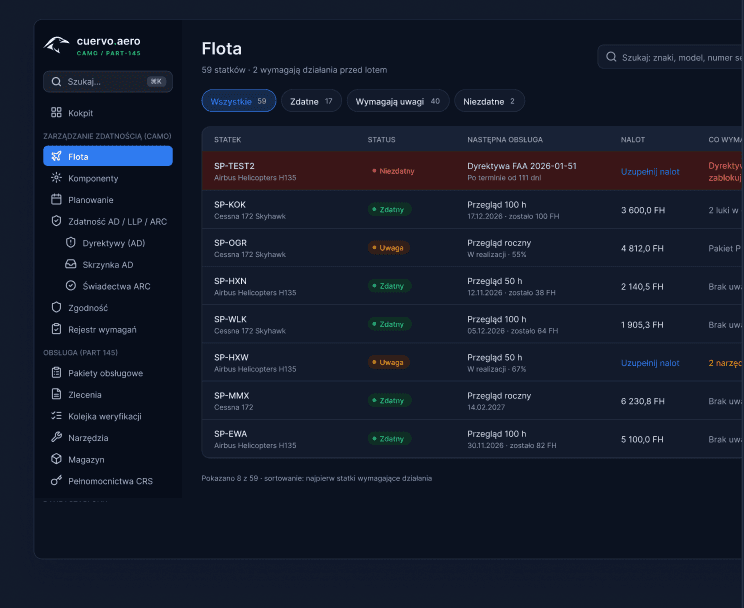Open aircraft row SP-EWA
The image size is (744, 608).
473,439
